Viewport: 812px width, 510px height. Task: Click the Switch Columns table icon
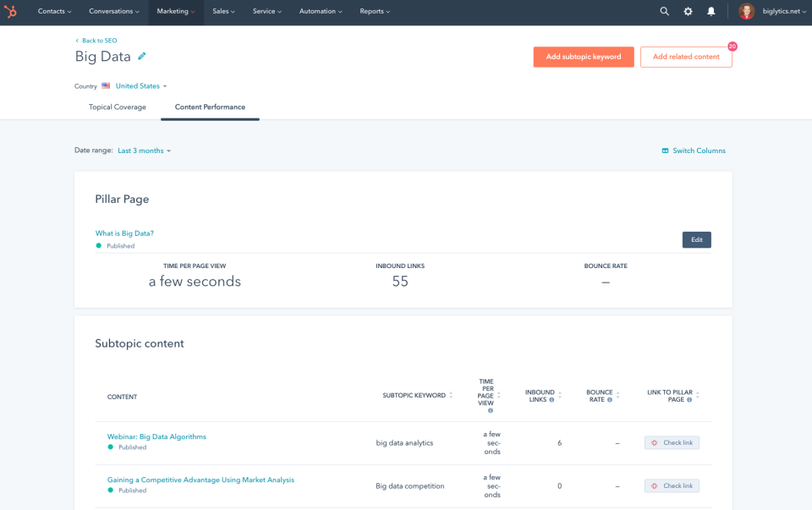(665, 151)
